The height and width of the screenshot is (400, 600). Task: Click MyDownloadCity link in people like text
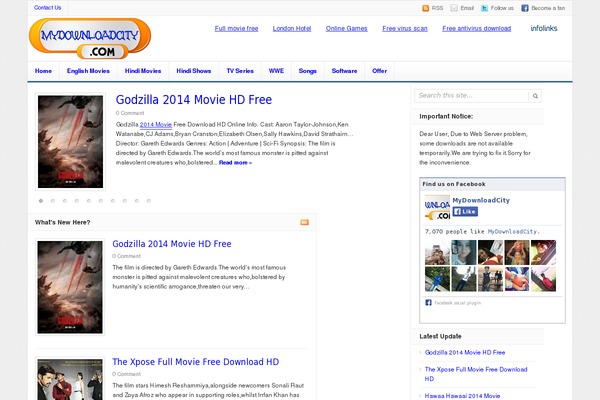coord(513,232)
